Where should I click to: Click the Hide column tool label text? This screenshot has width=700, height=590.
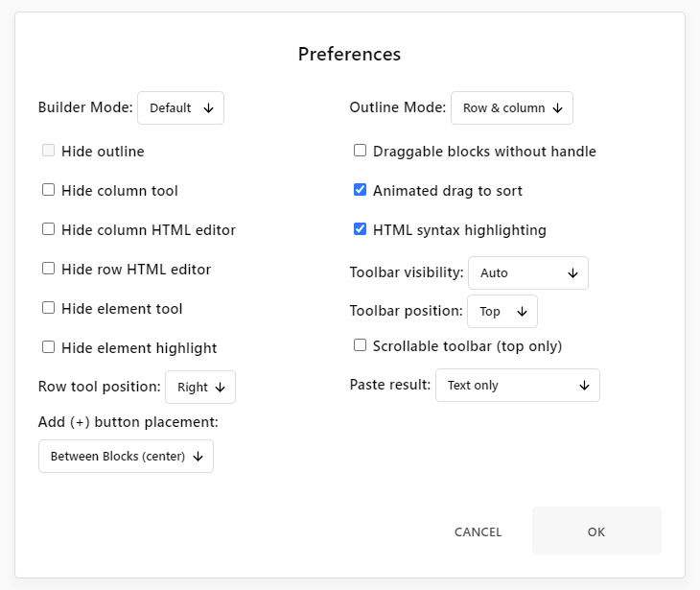point(120,191)
